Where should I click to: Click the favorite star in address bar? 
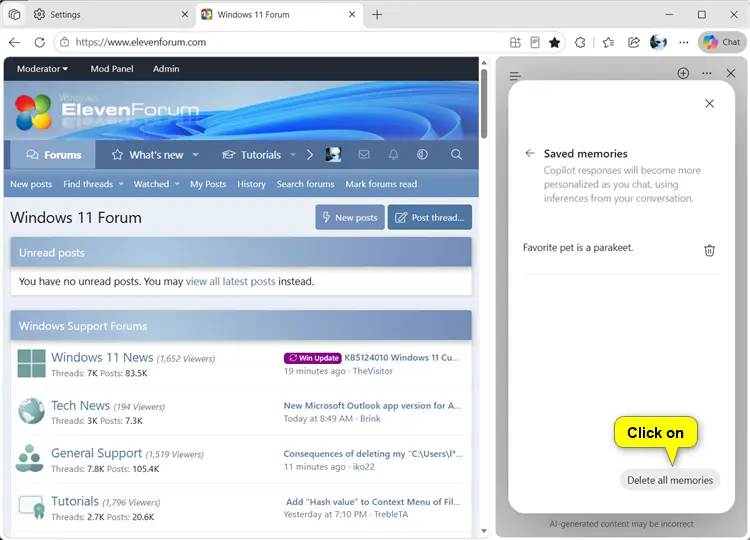pyautogui.click(x=554, y=43)
